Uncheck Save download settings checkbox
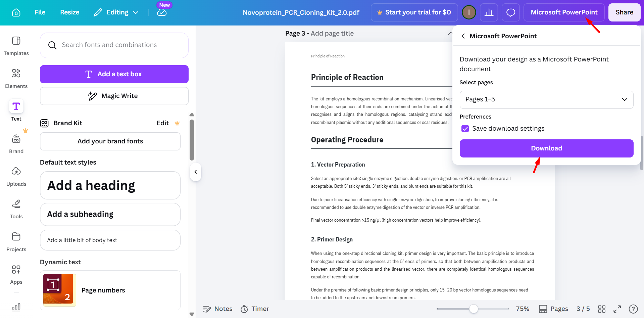Screen dimensions: 644x318 (x=465, y=129)
